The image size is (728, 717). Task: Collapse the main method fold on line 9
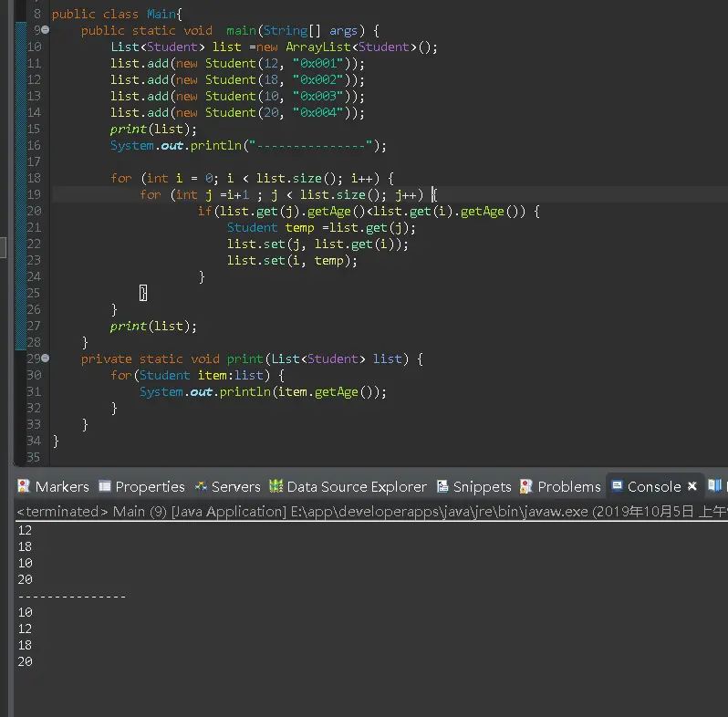(45, 30)
